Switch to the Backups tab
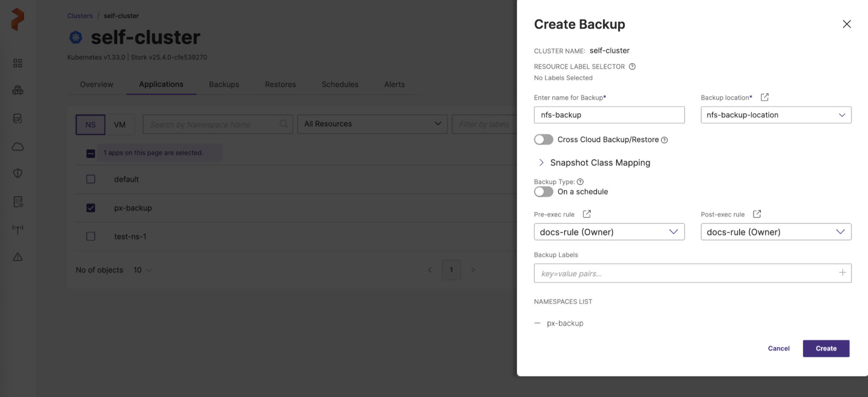The height and width of the screenshot is (397, 868). (x=224, y=84)
